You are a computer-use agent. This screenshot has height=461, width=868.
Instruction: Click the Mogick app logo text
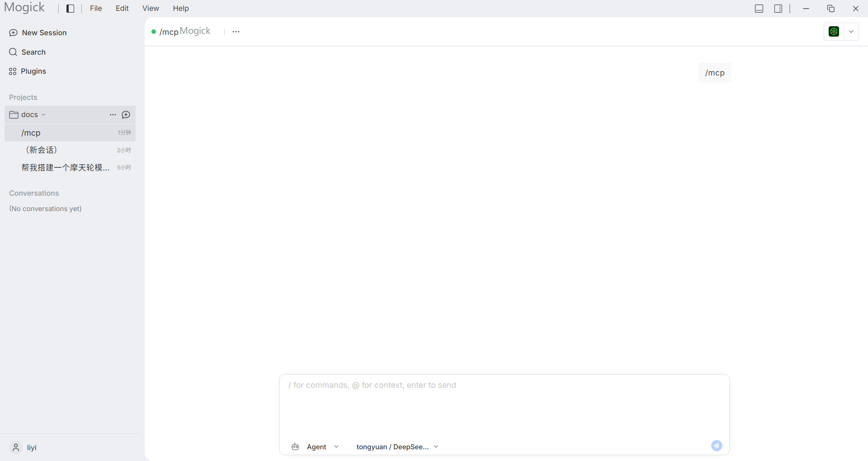24,7
